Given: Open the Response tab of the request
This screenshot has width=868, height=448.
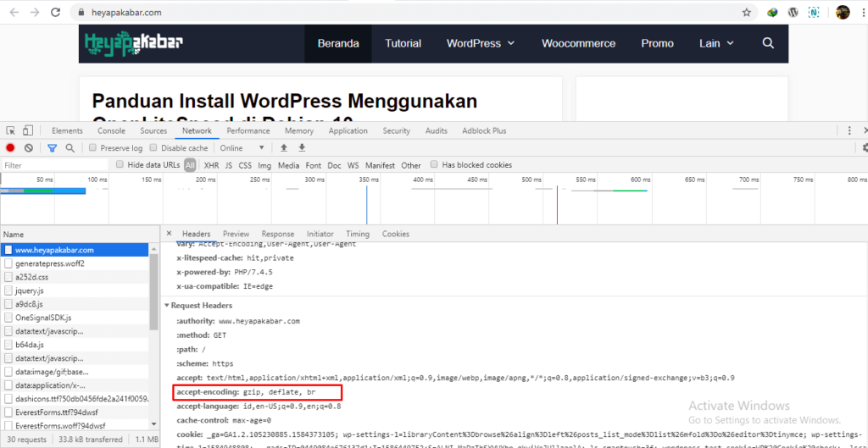Looking at the screenshot, I should point(278,234).
